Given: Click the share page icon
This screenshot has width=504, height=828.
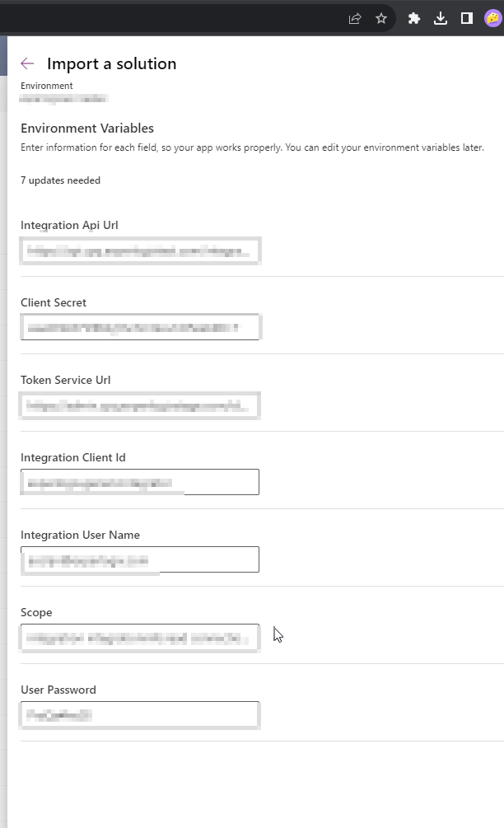Looking at the screenshot, I should click(x=355, y=19).
